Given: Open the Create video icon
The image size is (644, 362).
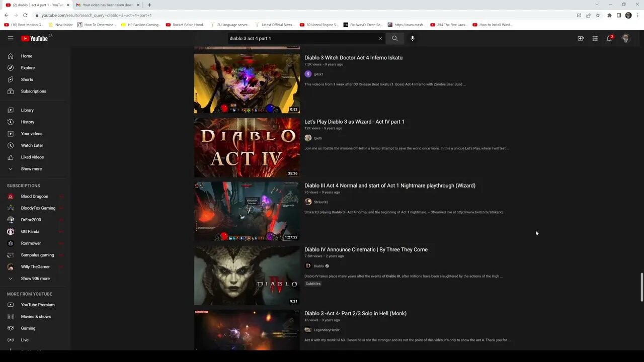Looking at the screenshot, I should 581,38.
